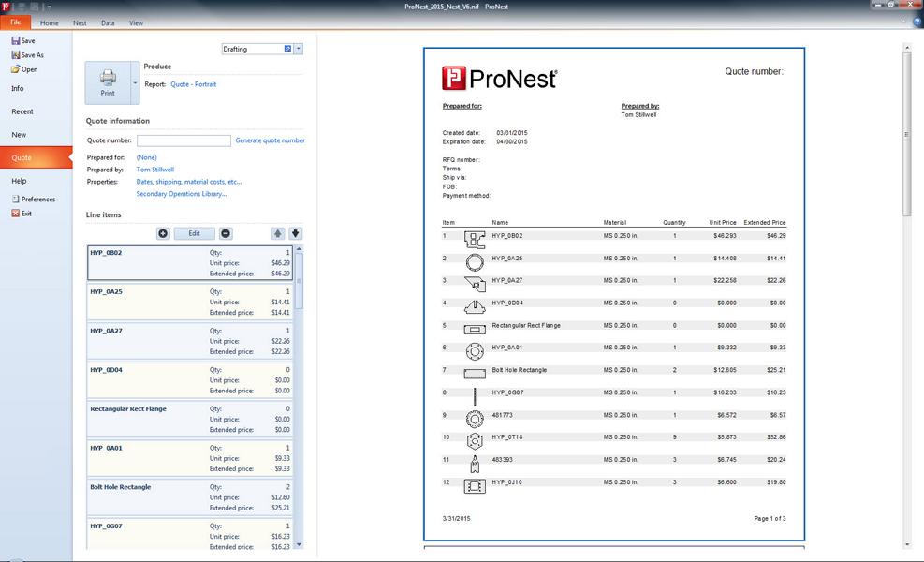Select the HYP_0G07 line item
Screen dimensions: 924x562
pos(190,534)
